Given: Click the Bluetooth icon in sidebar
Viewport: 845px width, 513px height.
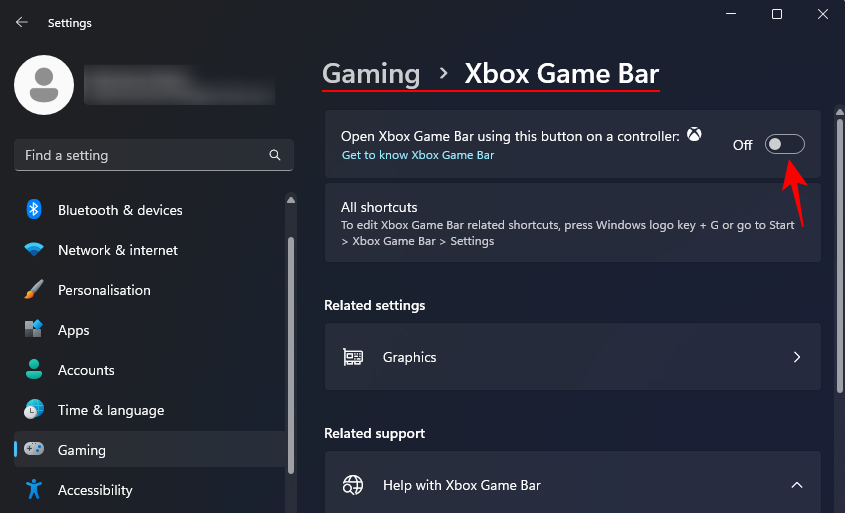Looking at the screenshot, I should 33,210.
